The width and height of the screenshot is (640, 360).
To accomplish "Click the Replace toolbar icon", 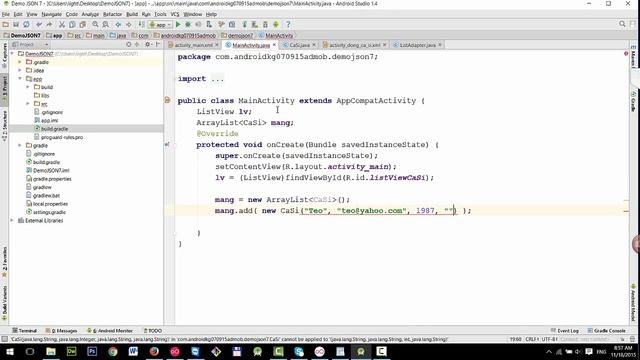I will point(105,24).
